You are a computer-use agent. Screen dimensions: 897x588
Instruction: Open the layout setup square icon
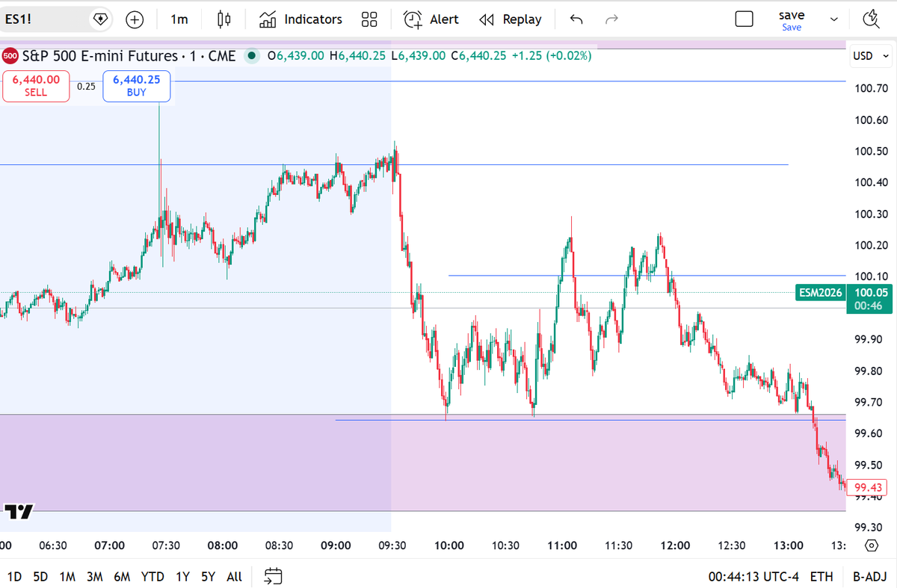pyautogui.click(x=744, y=19)
